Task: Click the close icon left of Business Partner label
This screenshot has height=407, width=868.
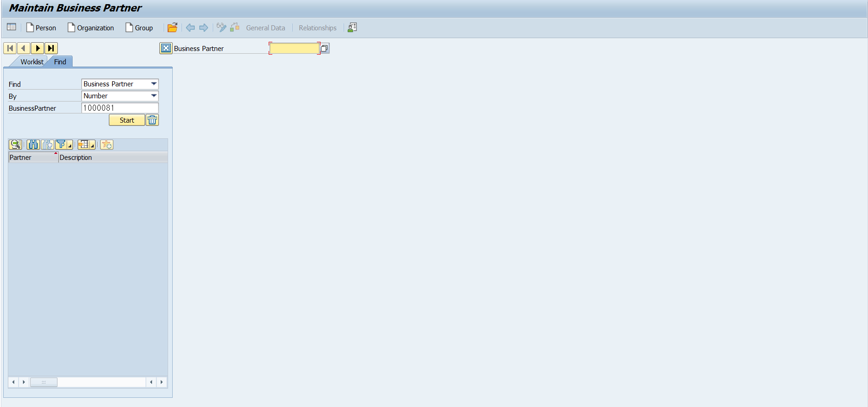Action: click(166, 48)
